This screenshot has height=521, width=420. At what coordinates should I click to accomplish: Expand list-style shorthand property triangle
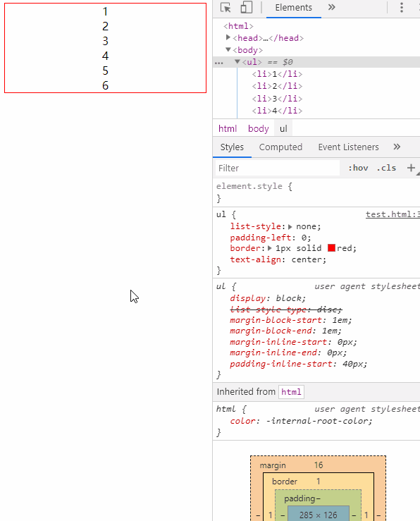click(x=290, y=227)
